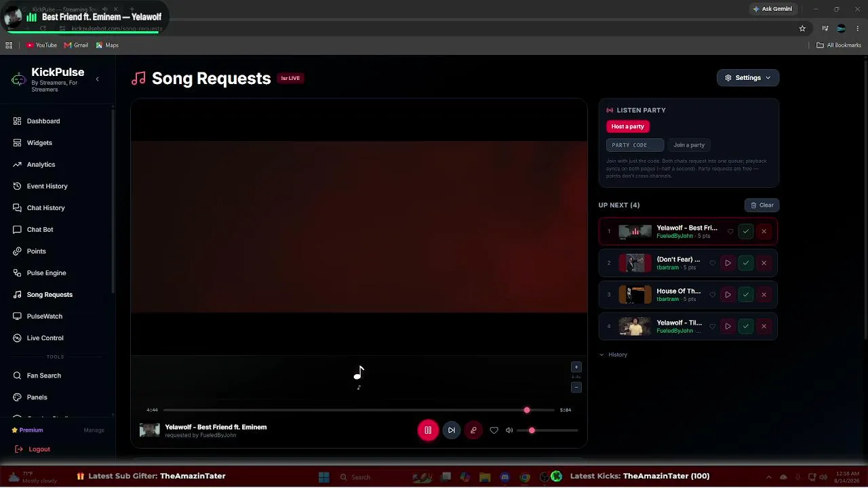Pause the currently playing song

(428, 430)
